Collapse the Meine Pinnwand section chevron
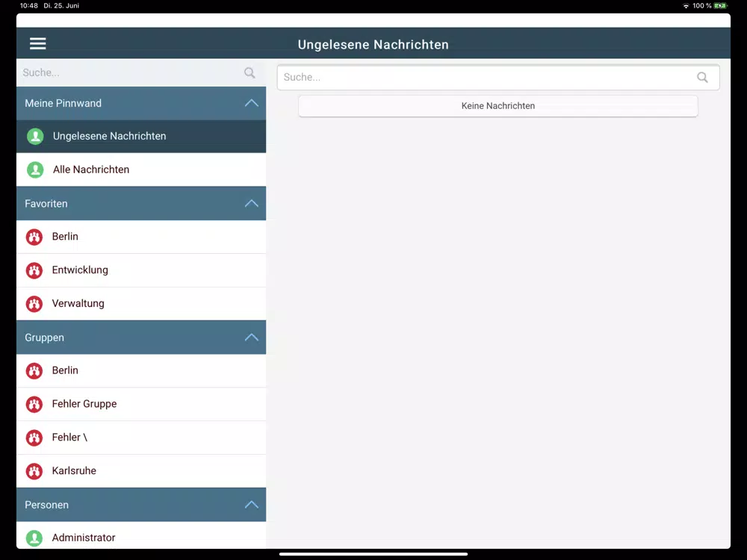Screen dimensions: 747x560 tap(252, 103)
